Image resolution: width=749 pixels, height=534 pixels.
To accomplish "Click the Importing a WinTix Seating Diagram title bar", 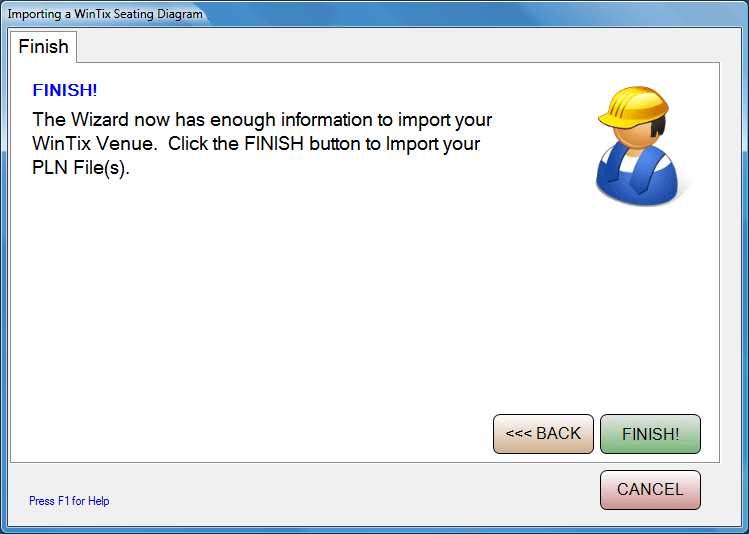I will tap(374, 13).
